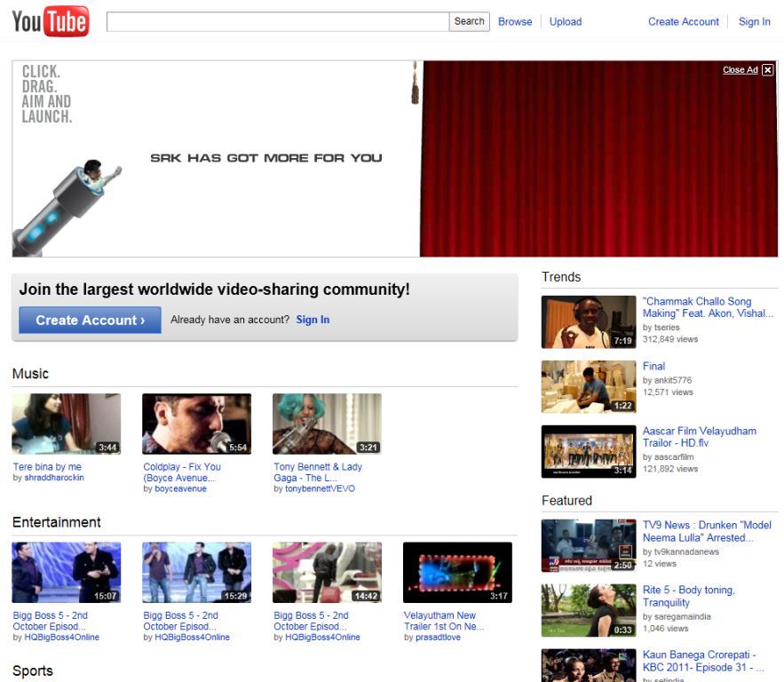
Task: Click the Trends heading
Action: click(x=561, y=276)
